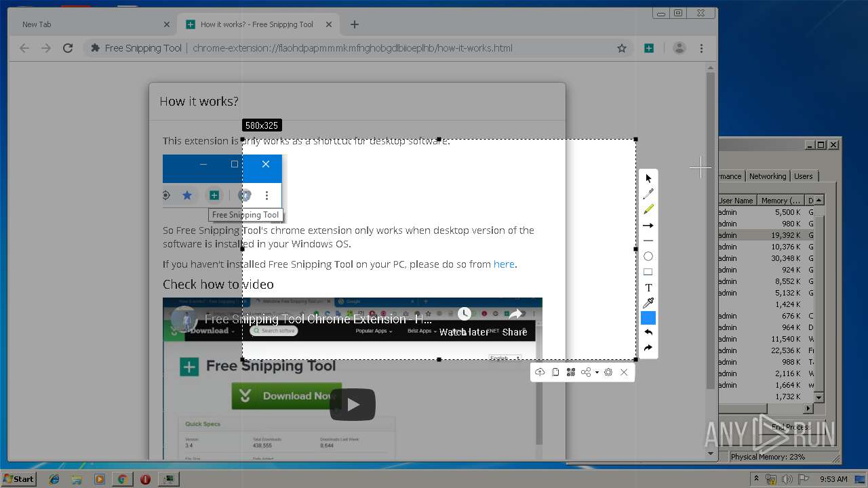Show hidden system tray icons

pos(757,479)
